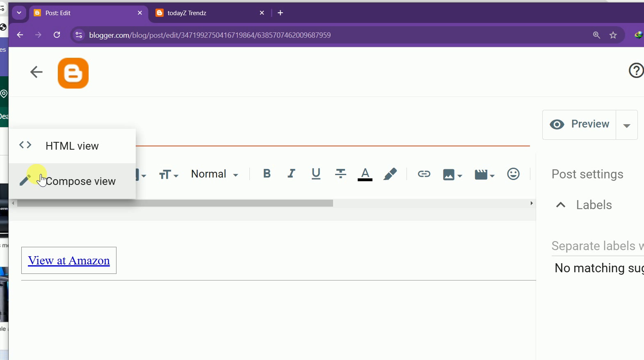Click the zoom magnifier icon in address bar

(x=597, y=35)
